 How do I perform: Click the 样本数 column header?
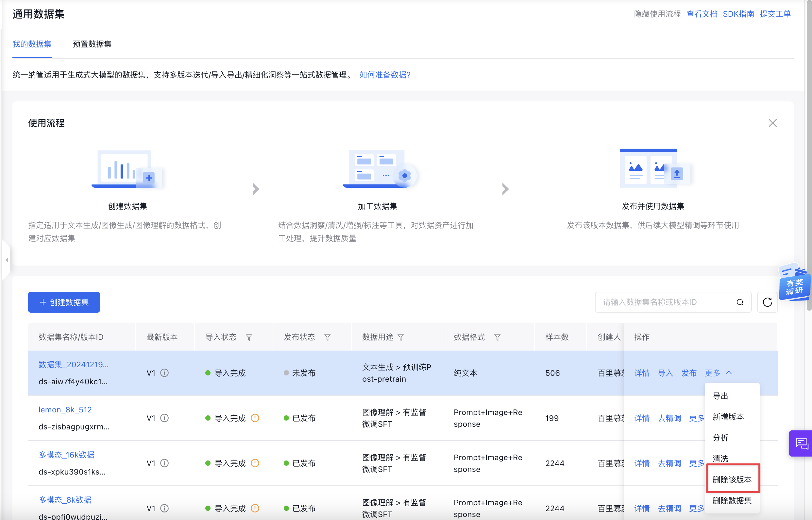[x=557, y=337]
